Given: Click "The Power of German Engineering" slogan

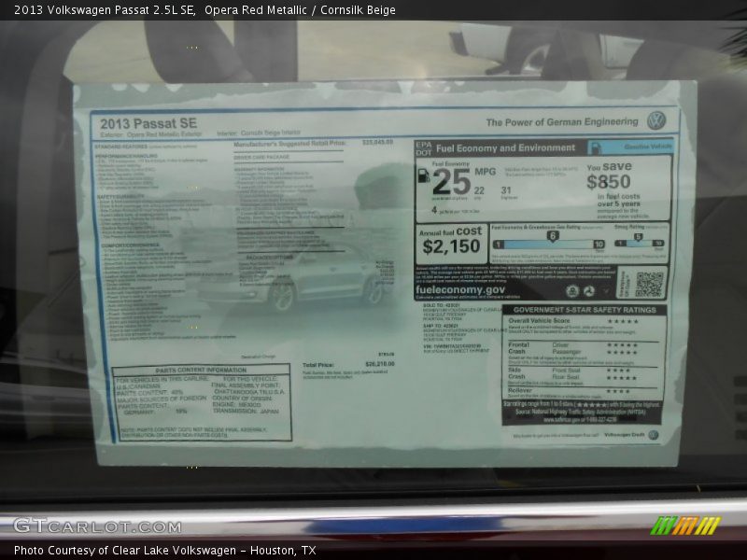Looking at the screenshot, I should [562, 122].
